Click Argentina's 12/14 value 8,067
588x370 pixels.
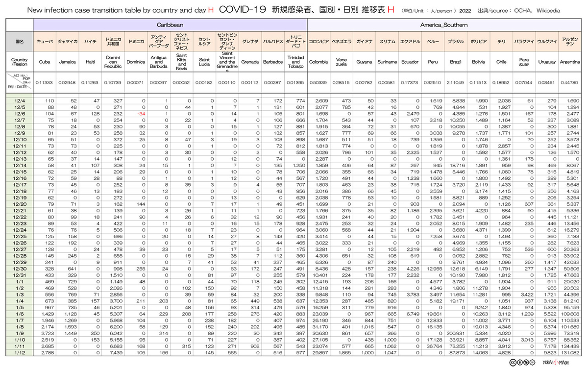(x=573, y=165)
